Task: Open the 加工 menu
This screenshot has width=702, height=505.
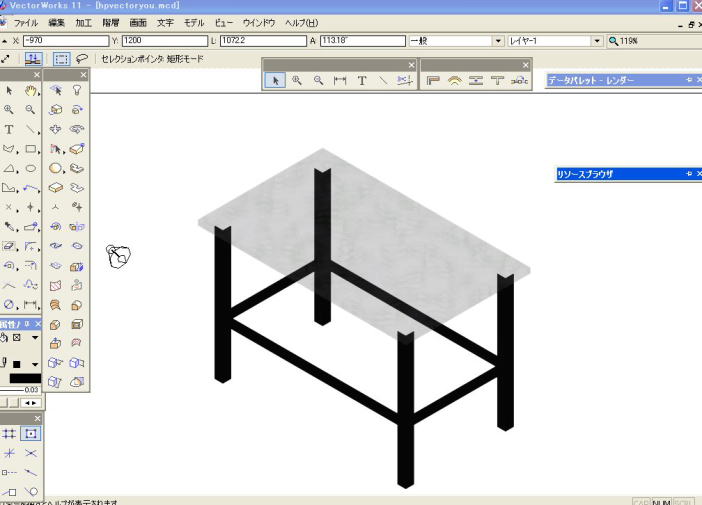Action: click(x=83, y=23)
